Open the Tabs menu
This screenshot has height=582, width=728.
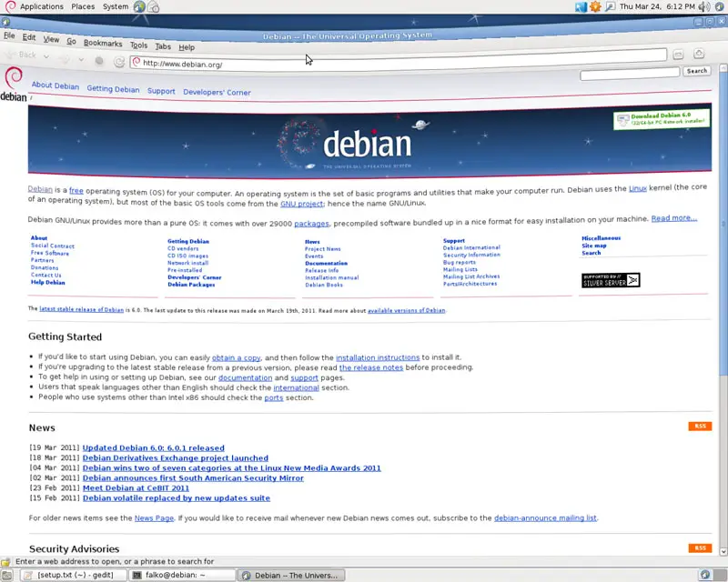[163, 46]
